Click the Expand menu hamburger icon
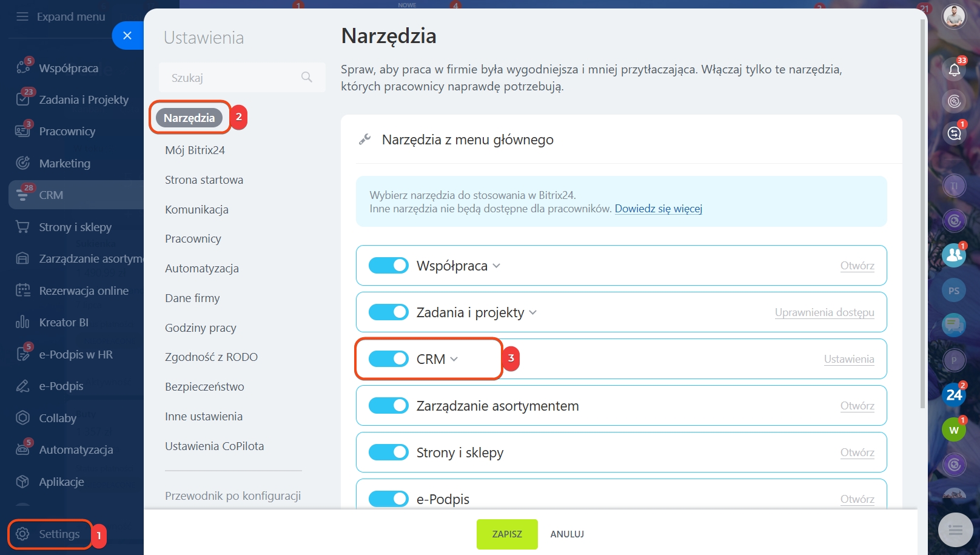This screenshot has height=555, width=980. [22, 16]
